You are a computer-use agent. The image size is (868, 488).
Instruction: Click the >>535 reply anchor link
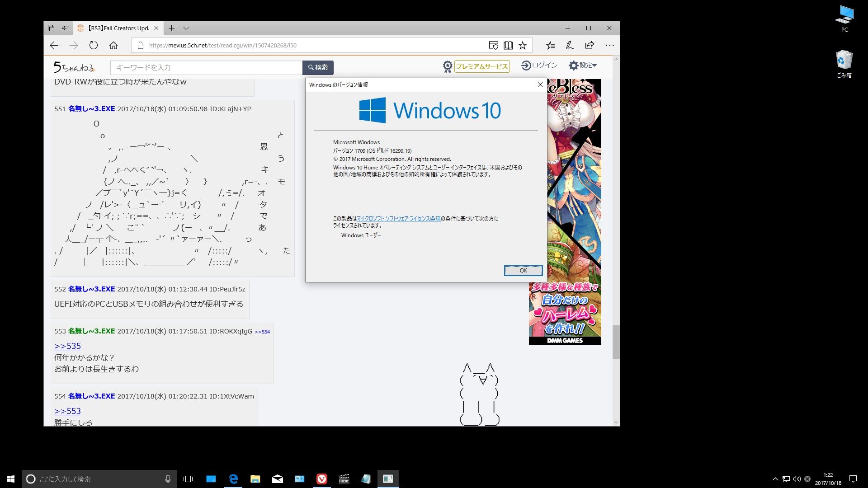pos(67,346)
